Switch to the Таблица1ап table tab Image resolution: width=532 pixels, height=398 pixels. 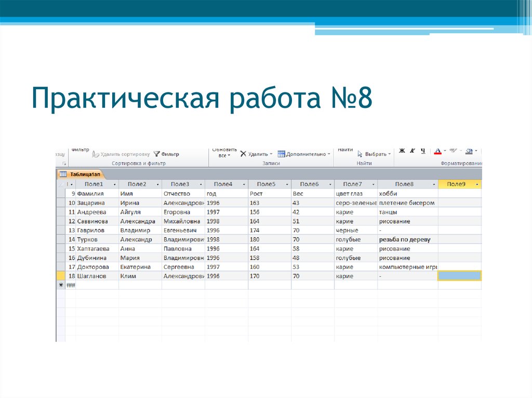pyautogui.click(x=84, y=174)
